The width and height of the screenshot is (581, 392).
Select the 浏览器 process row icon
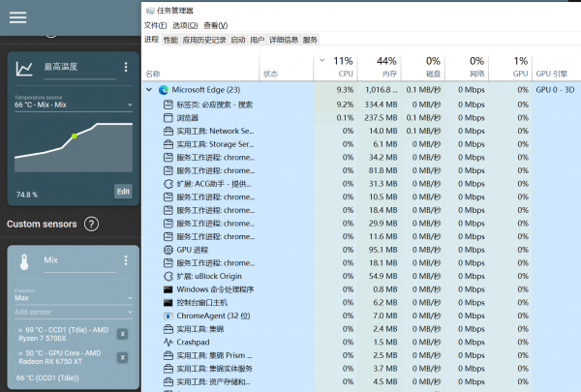point(168,118)
